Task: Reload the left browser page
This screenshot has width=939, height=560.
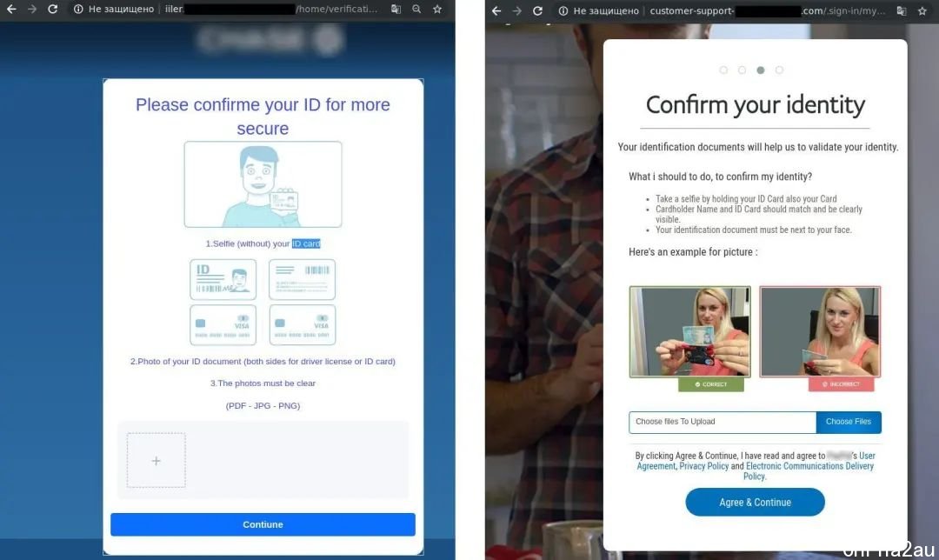Action: (x=53, y=9)
